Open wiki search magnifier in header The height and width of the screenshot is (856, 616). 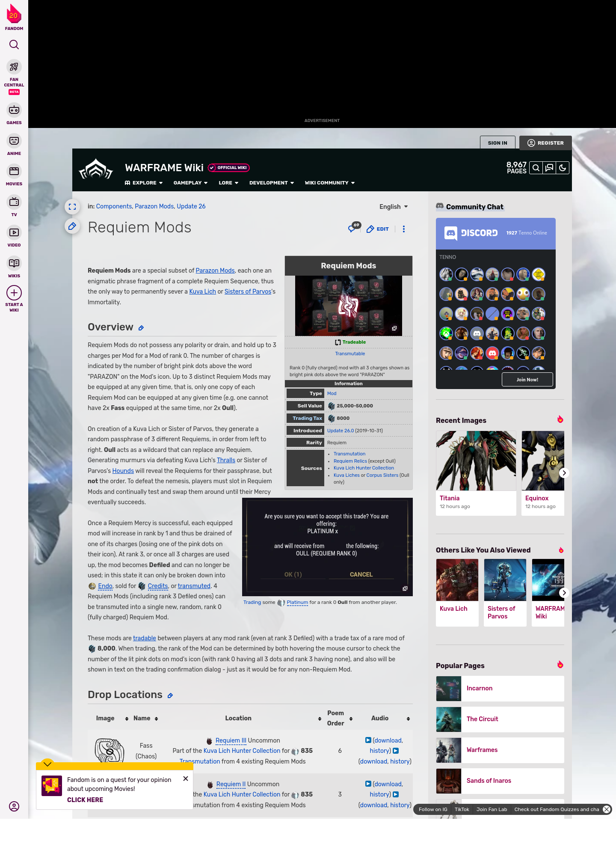pos(536,168)
